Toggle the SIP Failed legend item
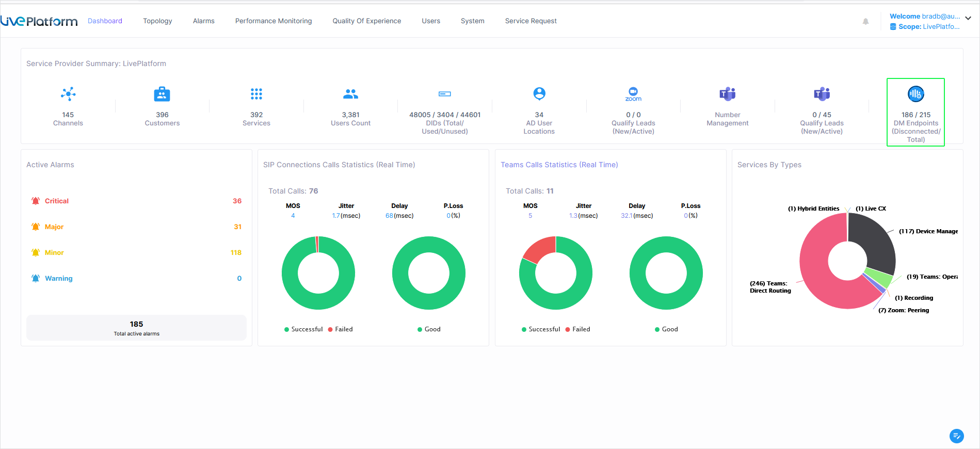This screenshot has height=449, width=980. click(341, 329)
